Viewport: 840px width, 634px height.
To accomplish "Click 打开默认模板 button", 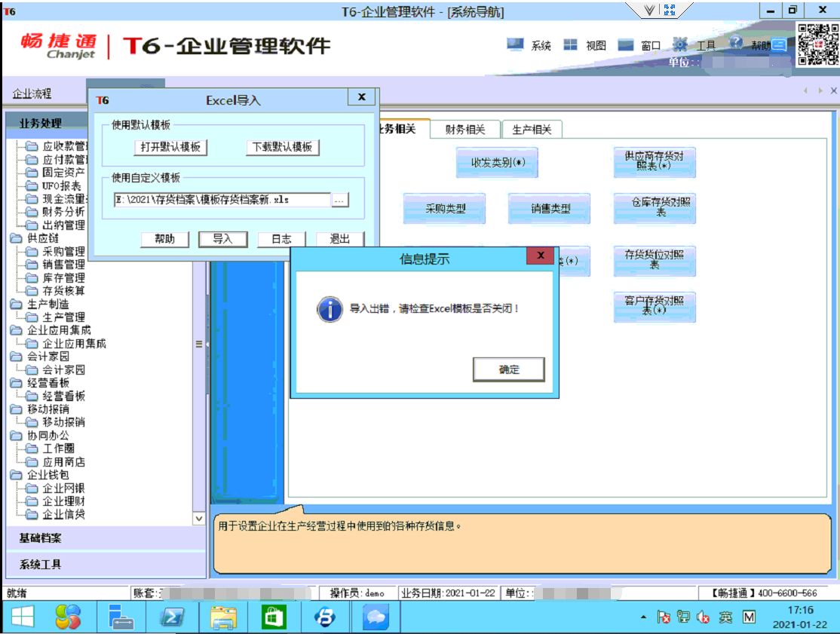I will tap(170, 147).
